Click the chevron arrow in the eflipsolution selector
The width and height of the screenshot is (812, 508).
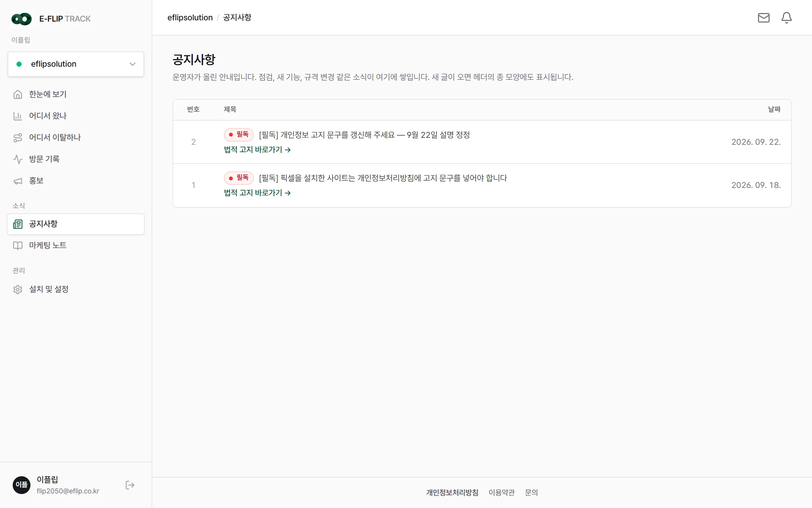point(133,64)
